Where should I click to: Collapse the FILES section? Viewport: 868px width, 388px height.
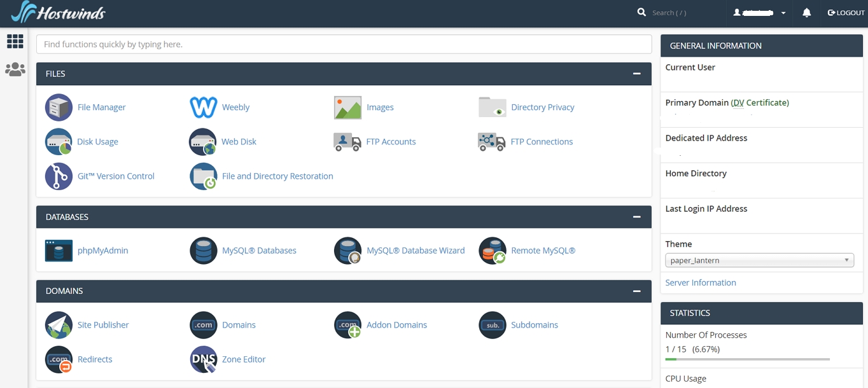tap(636, 74)
